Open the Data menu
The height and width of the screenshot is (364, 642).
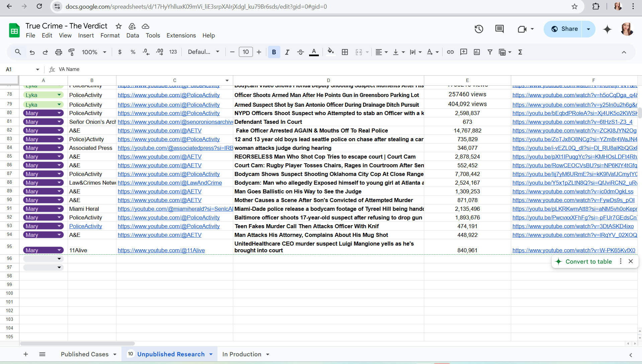[x=132, y=35]
